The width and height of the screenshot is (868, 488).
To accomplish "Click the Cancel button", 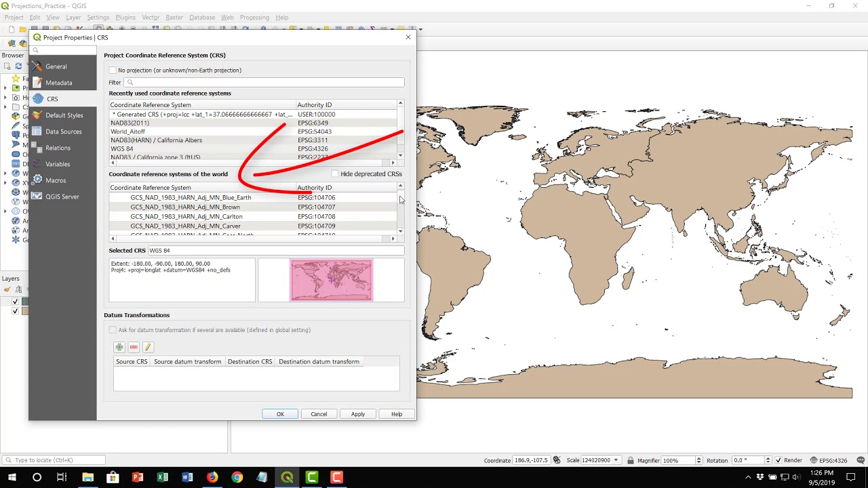I will click(x=319, y=414).
